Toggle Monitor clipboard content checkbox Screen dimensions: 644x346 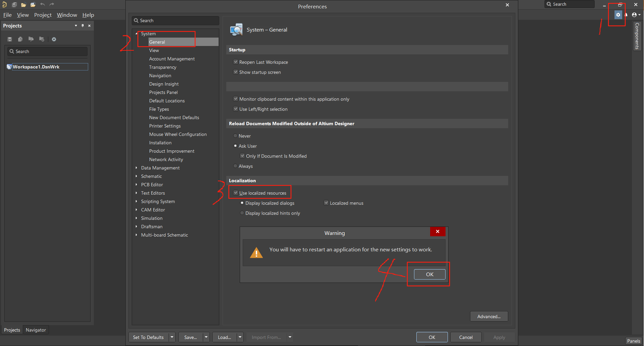tap(236, 99)
